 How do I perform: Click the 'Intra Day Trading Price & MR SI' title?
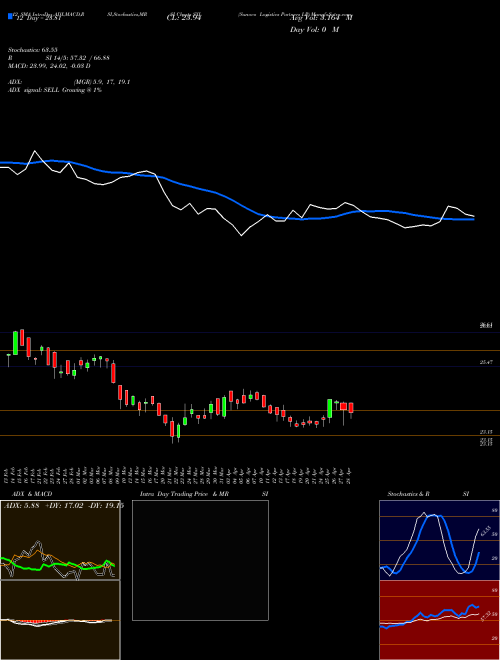204,494
